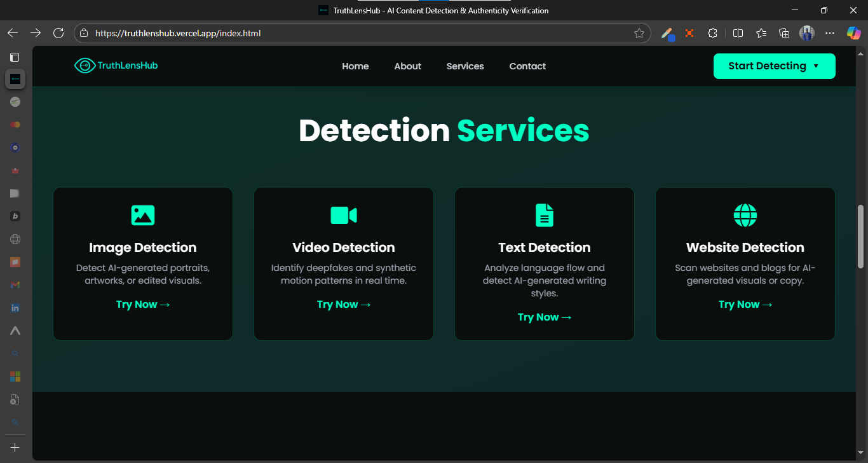Image resolution: width=868 pixels, height=463 pixels.
Task: Open the Gmail tab in vertical tabs
Action: tap(15, 285)
